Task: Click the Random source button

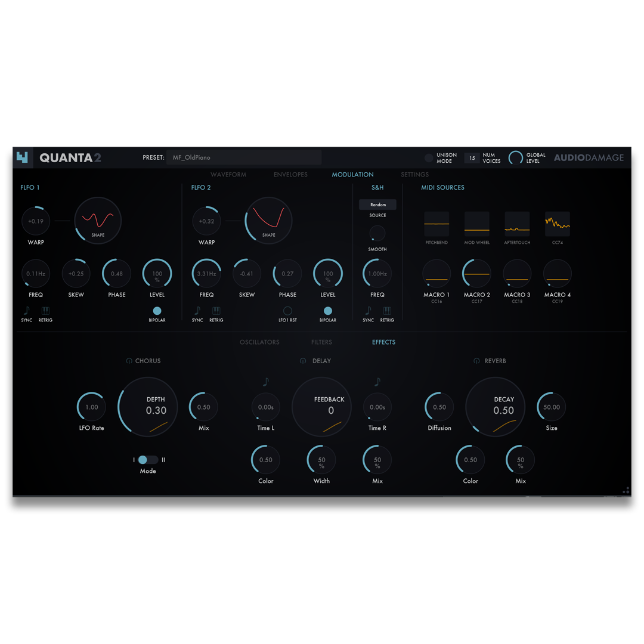Action: tap(377, 204)
